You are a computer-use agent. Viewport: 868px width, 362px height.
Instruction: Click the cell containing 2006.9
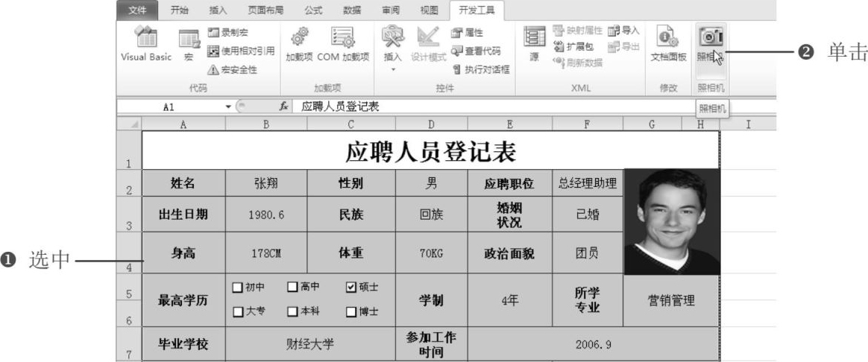[x=594, y=344]
